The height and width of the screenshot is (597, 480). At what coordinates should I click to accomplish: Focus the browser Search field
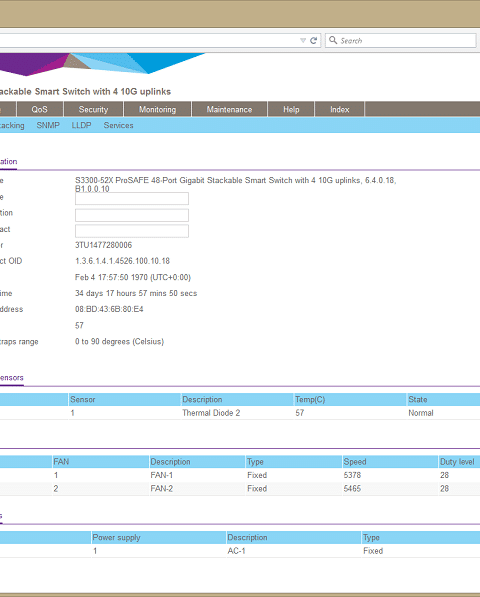click(x=401, y=40)
